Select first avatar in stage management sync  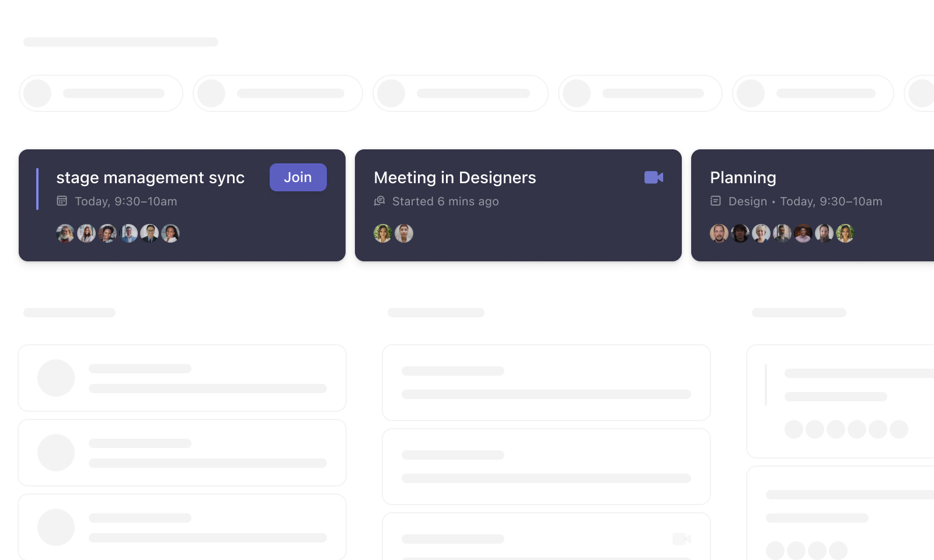tap(65, 233)
